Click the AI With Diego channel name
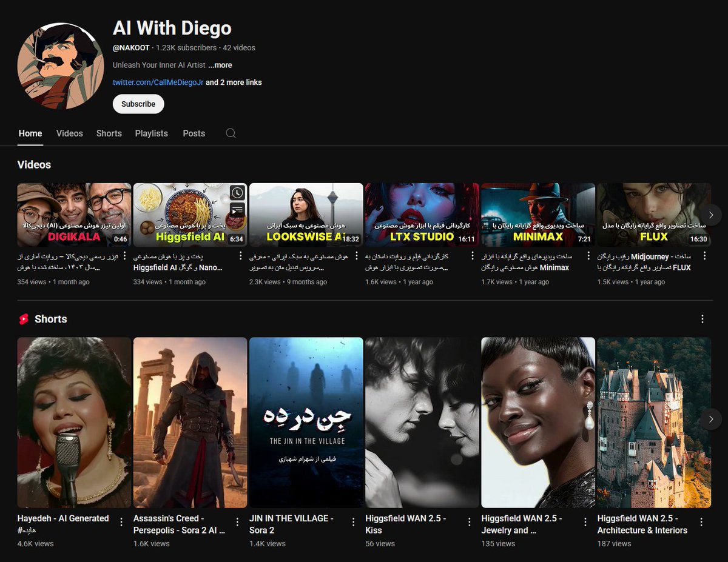Image resolution: width=728 pixels, height=562 pixels. click(x=172, y=28)
